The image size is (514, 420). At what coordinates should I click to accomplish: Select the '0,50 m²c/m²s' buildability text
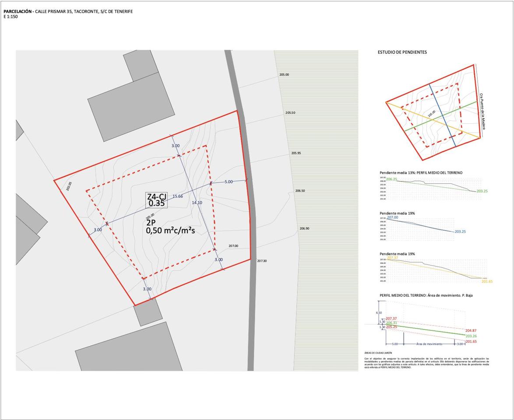pos(170,230)
